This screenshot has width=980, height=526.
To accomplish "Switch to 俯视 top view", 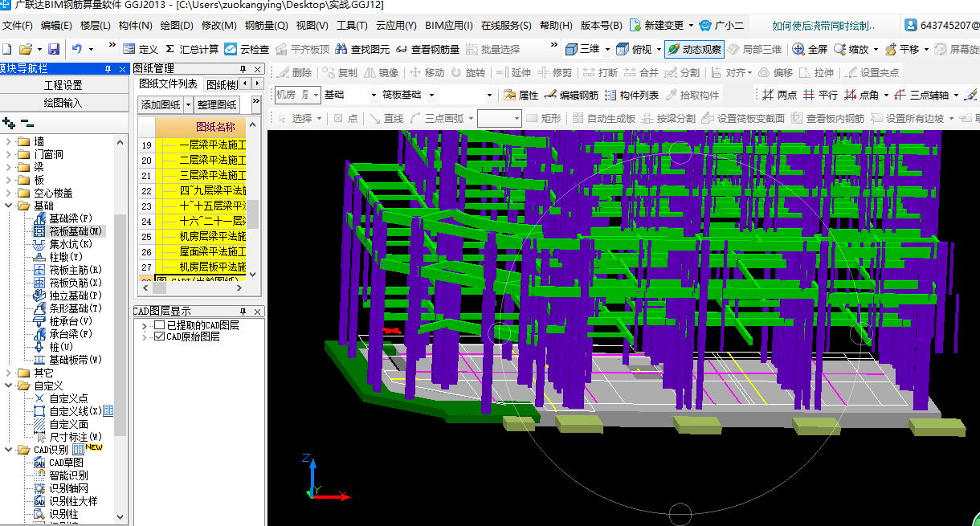I will tap(635, 49).
